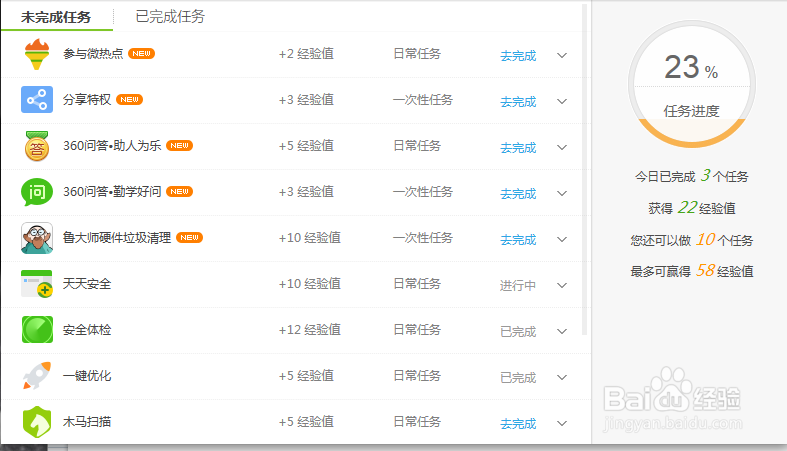The width and height of the screenshot is (787, 451).
Task: Click the blue share icon for 分享特权
Action: [x=37, y=99]
